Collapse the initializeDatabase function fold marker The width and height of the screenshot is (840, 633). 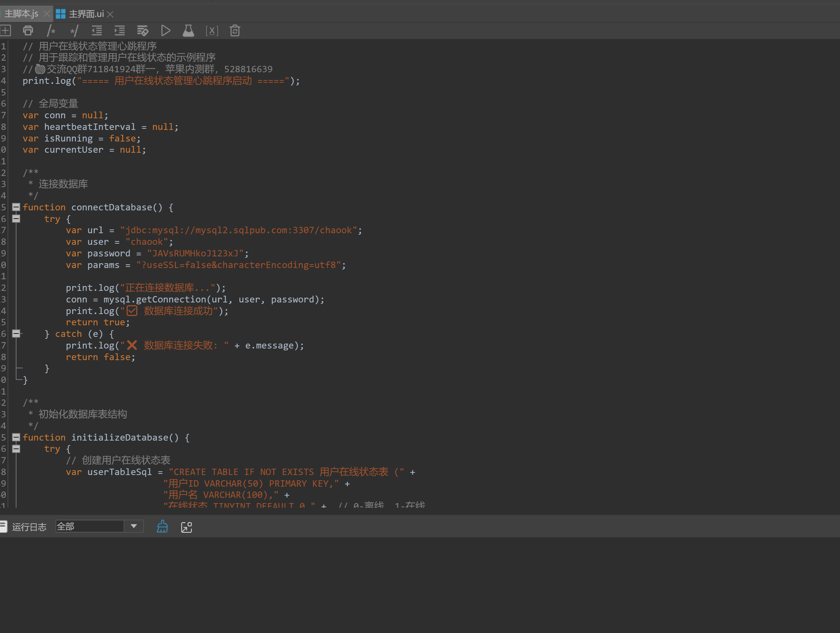click(x=16, y=437)
